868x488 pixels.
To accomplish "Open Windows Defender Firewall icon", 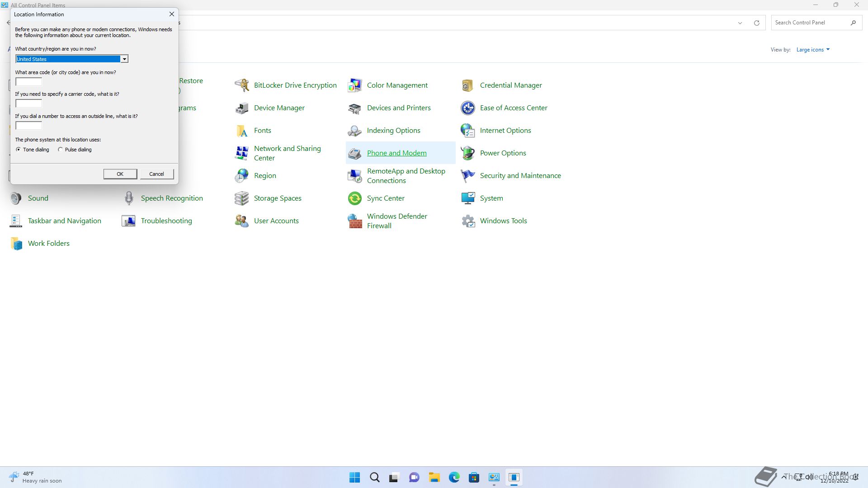I will point(355,221).
